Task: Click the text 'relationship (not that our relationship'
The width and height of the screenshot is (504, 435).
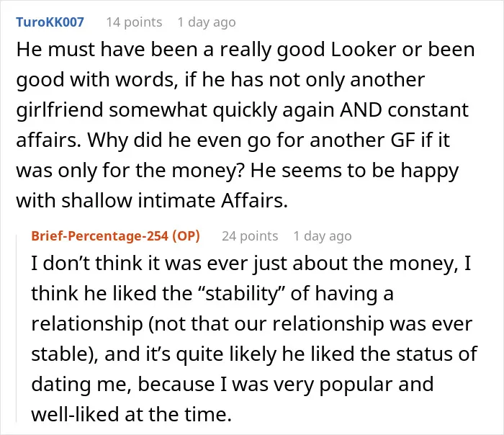Action: [x=207, y=324]
